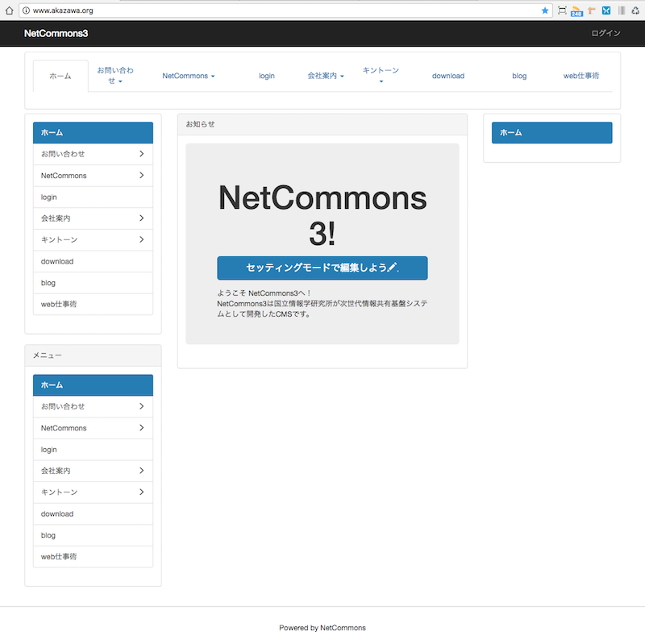Switch to the ホーム tab
The height and width of the screenshot is (644, 645).
[60, 75]
